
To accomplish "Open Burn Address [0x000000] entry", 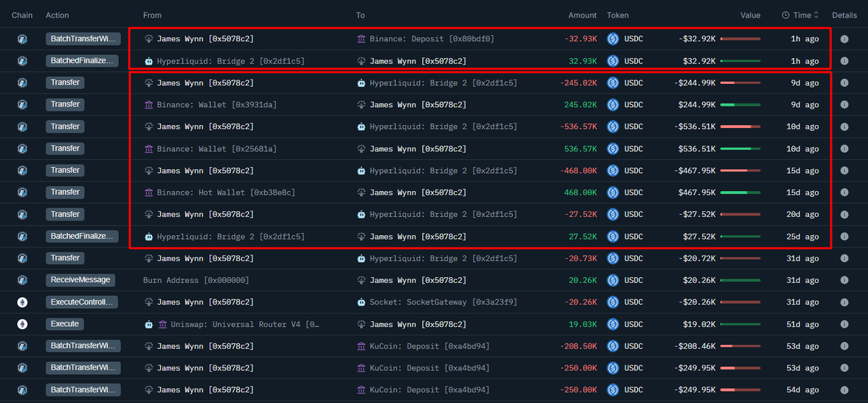I will click(196, 280).
